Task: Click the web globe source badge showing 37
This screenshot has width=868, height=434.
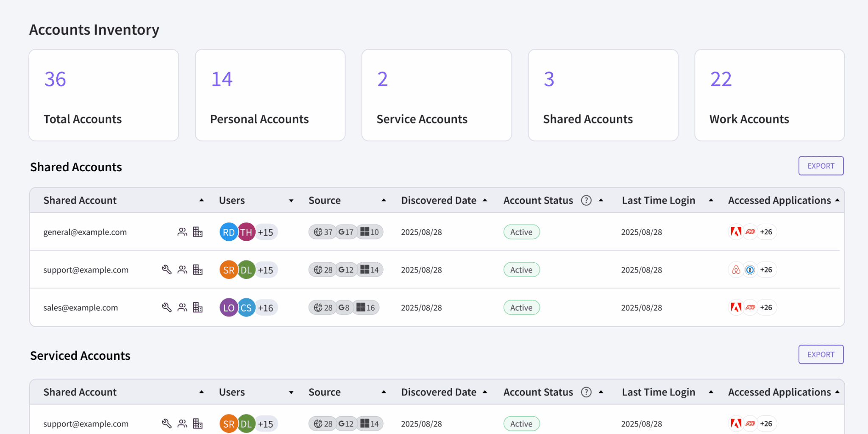Action: 323,232
